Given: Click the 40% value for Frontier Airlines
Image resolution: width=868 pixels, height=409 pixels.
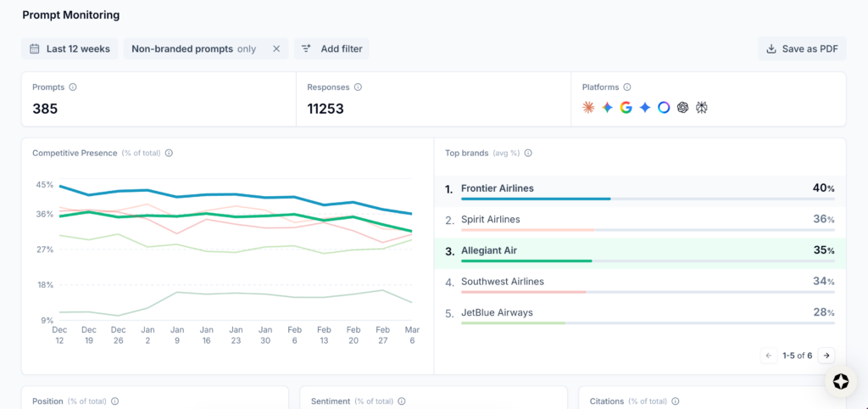Looking at the screenshot, I should click(x=823, y=188).
